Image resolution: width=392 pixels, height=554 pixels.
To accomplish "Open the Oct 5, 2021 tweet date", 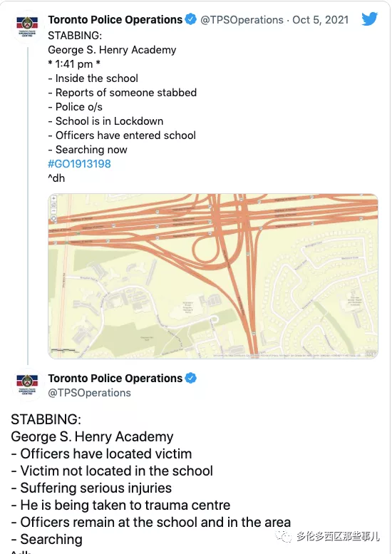I will point(320,20).
